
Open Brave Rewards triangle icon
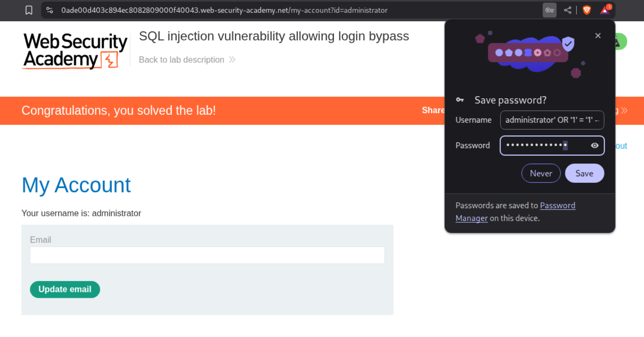pyautogui.click(x=605, y=10)
